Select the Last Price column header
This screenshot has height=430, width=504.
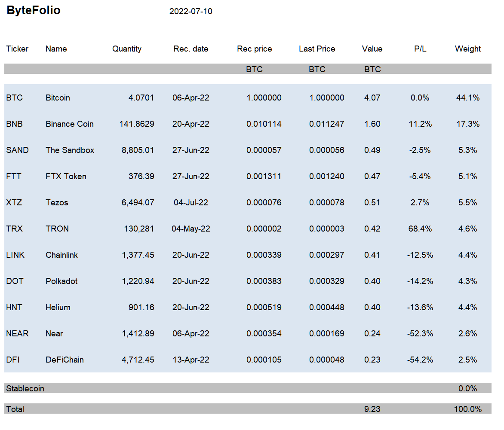(317, 49)
